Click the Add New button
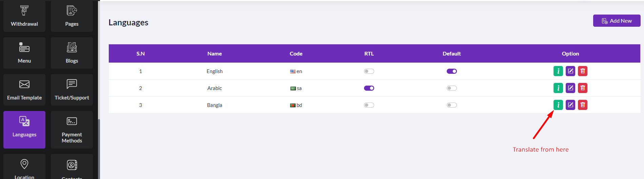The height and width of the screenshot is (179, 644). click(x=617, y=21)
